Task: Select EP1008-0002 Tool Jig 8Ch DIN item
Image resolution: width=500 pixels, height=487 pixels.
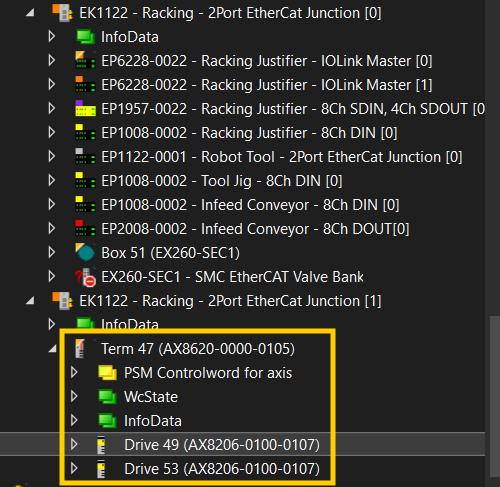Action: (x=222, y=181)
